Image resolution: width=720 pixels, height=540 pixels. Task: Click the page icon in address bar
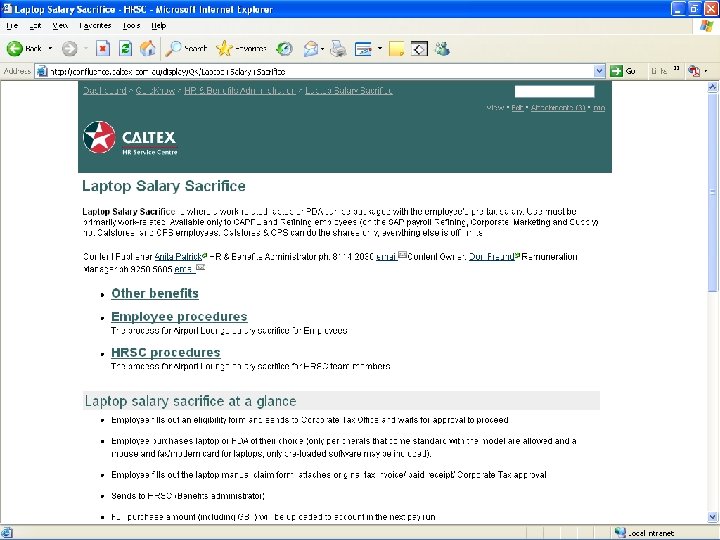[x=42, y=71]
